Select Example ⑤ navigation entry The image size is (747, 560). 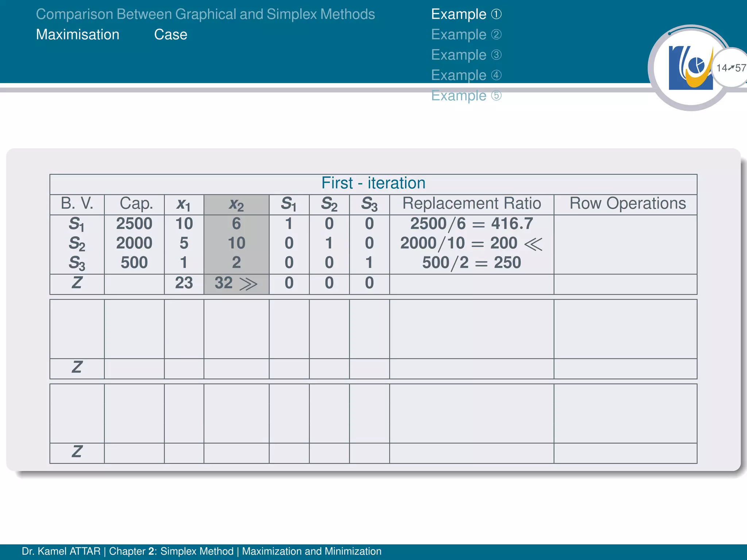click(x=466, y=96)
